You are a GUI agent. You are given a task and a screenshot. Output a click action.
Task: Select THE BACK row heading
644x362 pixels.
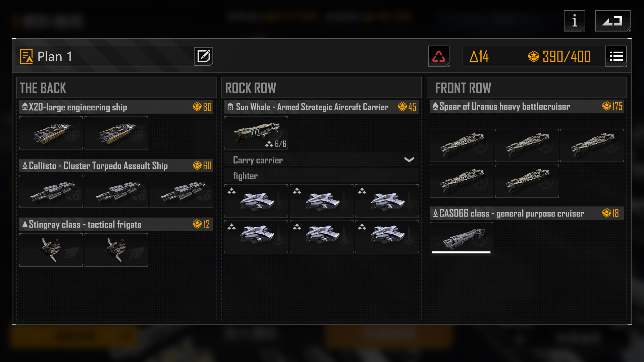tap(43, 88)
